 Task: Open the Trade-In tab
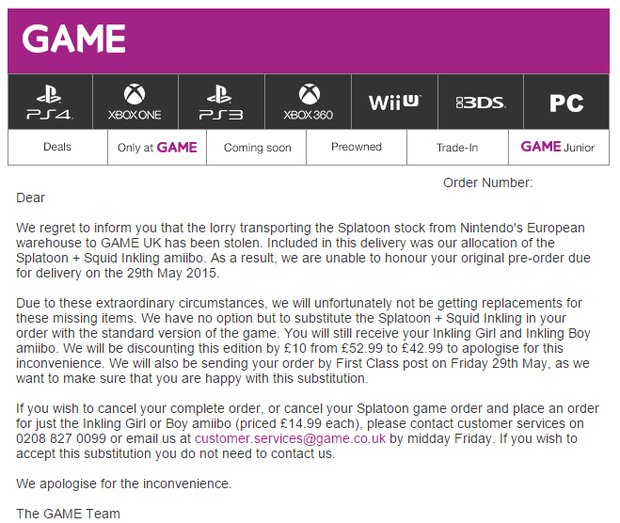[x=457, y=147]
